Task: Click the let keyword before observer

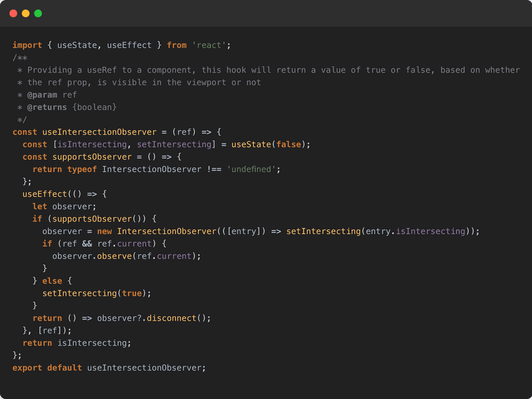Action: click(x=40, y=206)
